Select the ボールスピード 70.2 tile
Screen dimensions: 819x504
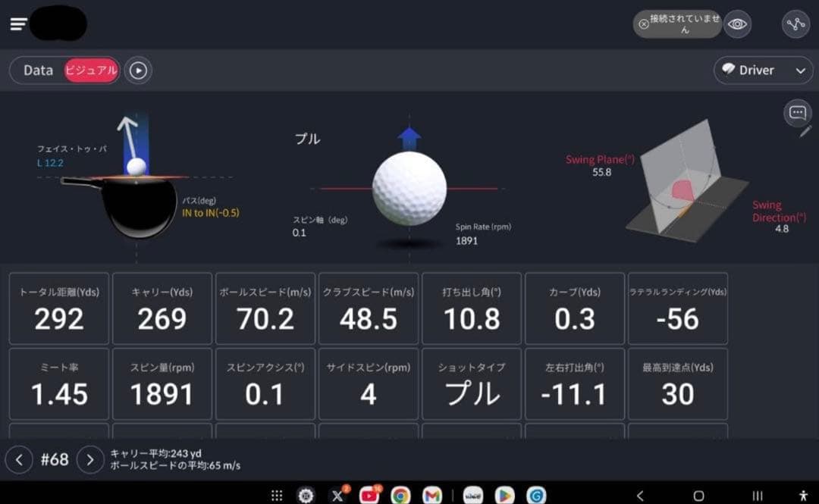coord(265,308)
